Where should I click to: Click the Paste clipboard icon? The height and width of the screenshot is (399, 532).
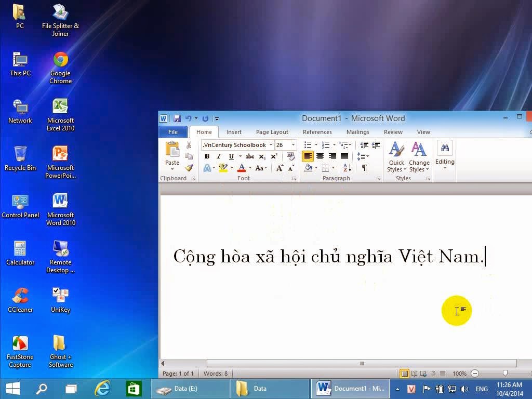point(172,149)
